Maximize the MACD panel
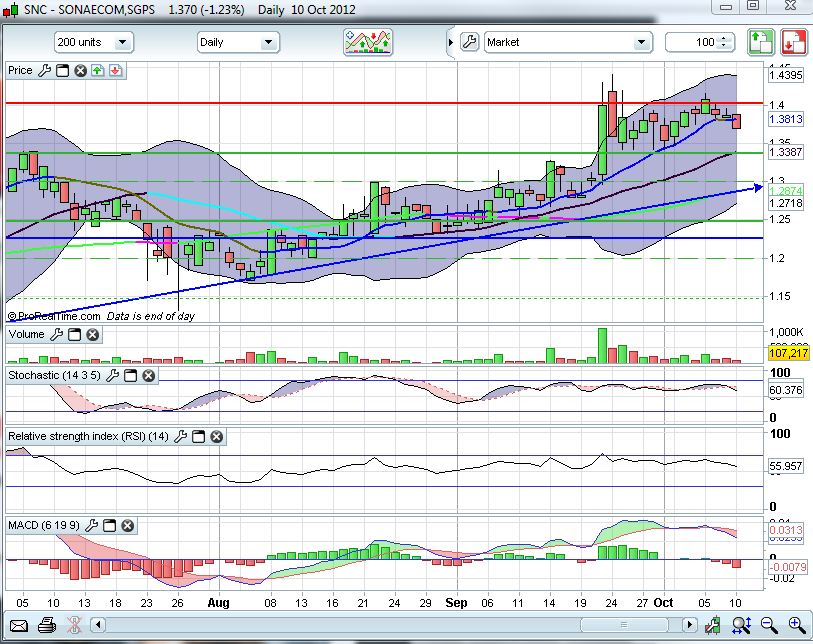813x644 pixels. coord(109,526)
